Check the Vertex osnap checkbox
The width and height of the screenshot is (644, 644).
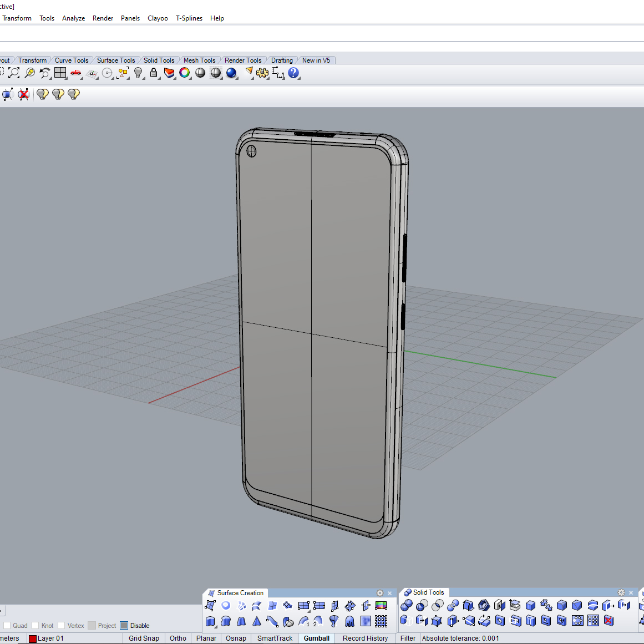(62, 626)
